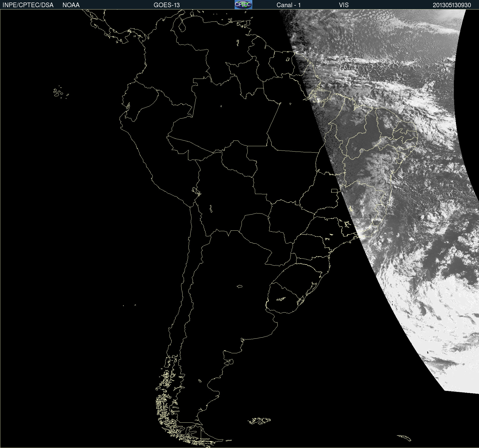
Task: Select the NOAA label in header
Action: (71, 5)
